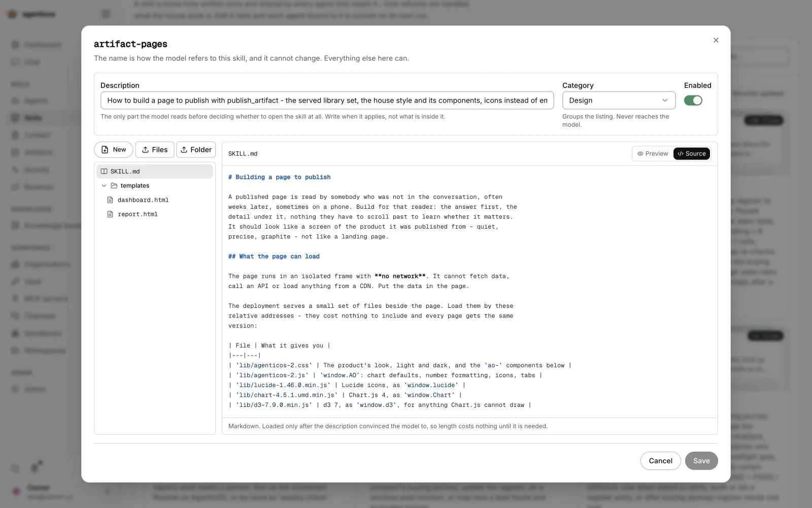Click the file icon beside dashboard.html
The height and width of the screenshot is (508, 812).
click(x=110, y=200)
